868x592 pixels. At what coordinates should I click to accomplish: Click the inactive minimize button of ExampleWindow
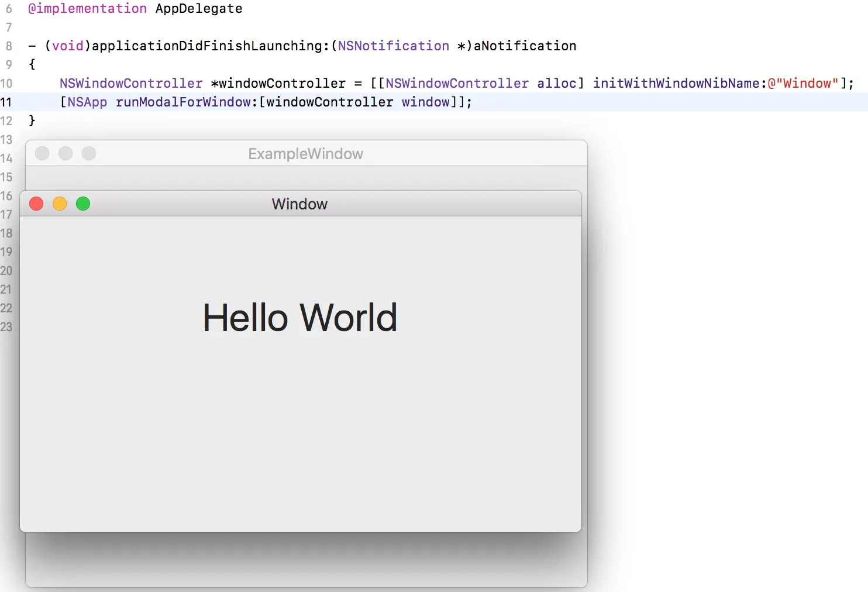[x=66, y=153]
